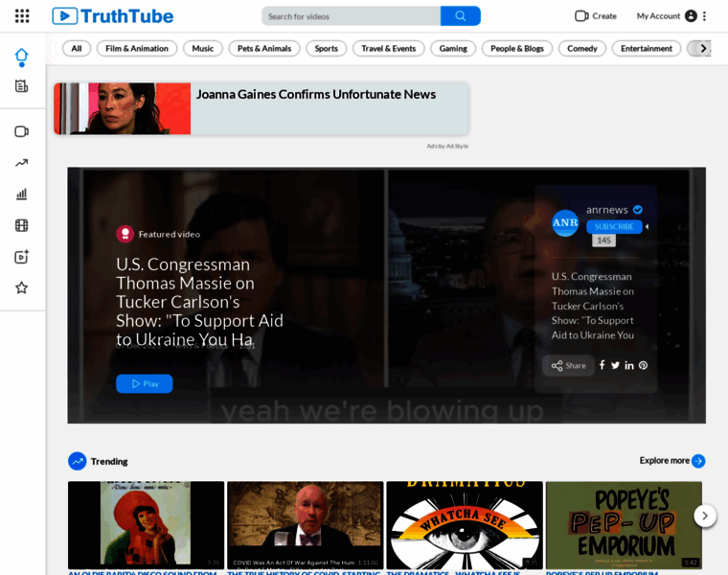Click the 145 subscriber count
This screenshot has height=575, width=728.
coord(604,241)
